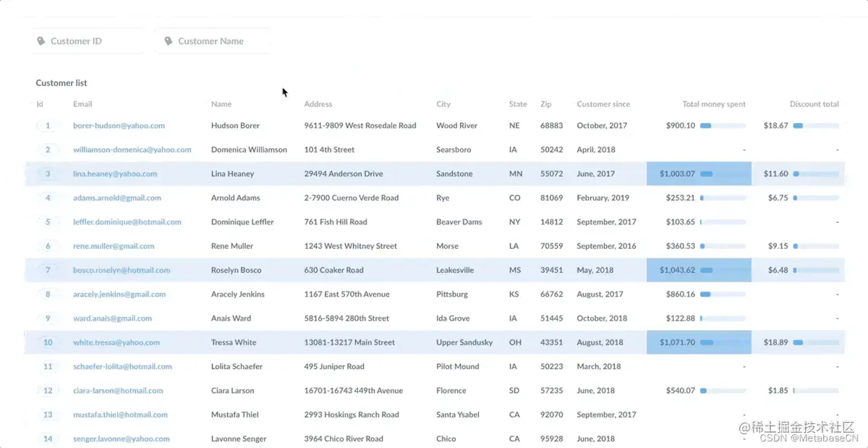
Task: Click email adams.arnold@gmail.com
Action: 117,198
